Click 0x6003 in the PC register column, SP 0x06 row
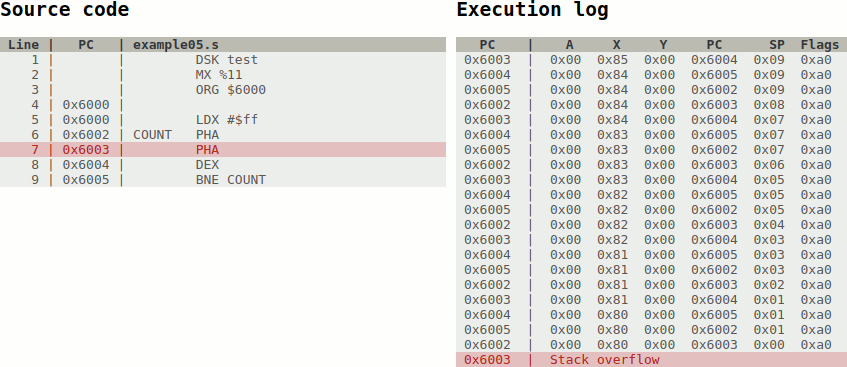The height and width of the screenshot is (367, 847). pyautogui.click(x=714, y=165)
